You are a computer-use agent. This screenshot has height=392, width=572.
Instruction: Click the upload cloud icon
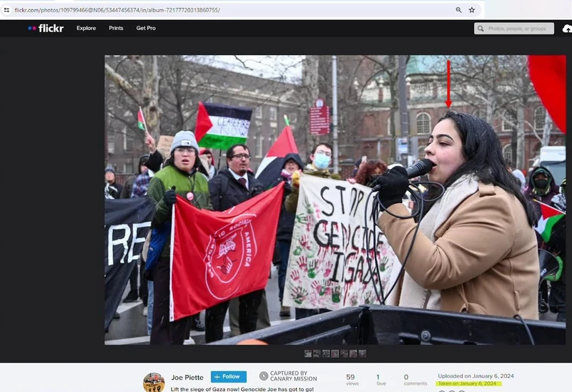tap(567, 29)
